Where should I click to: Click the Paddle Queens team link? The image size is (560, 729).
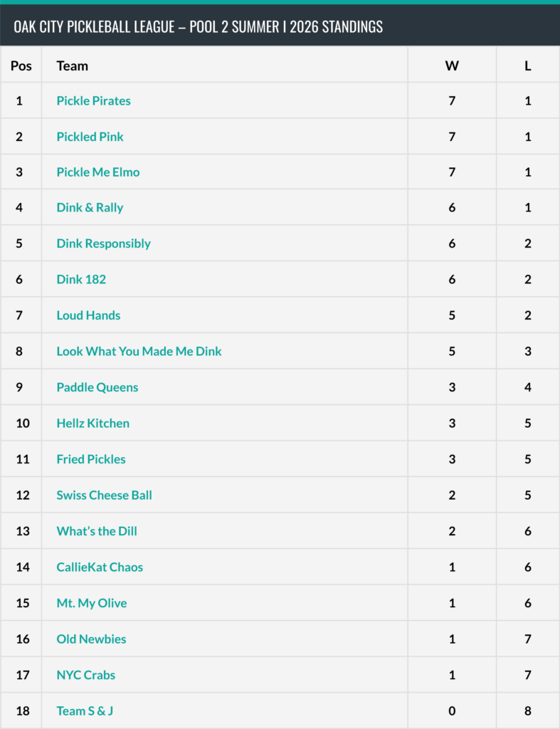tap(97, 387)
